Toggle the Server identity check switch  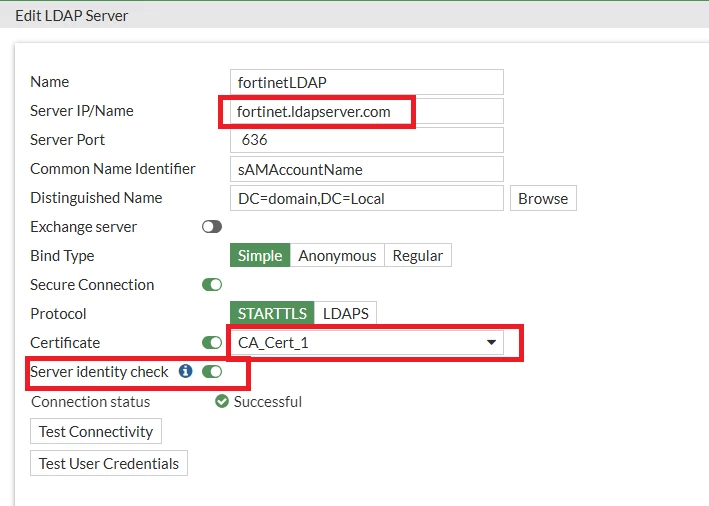pos(212,372)
